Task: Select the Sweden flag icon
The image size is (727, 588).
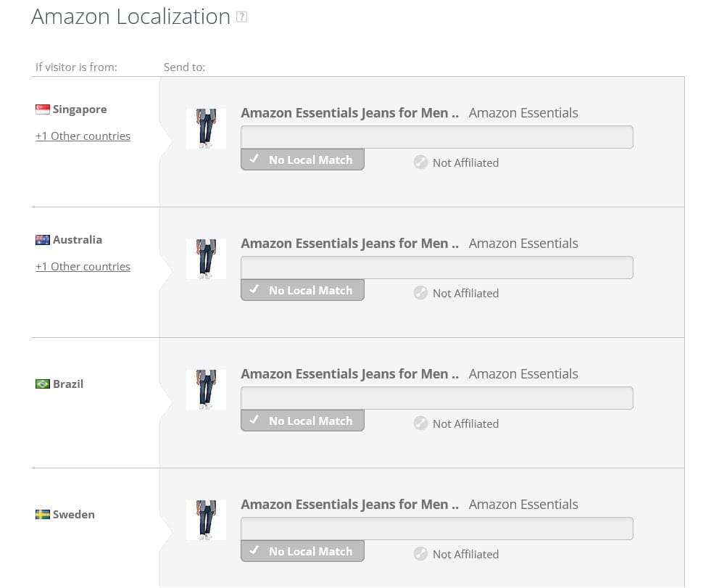Action: tap(43, 514)
